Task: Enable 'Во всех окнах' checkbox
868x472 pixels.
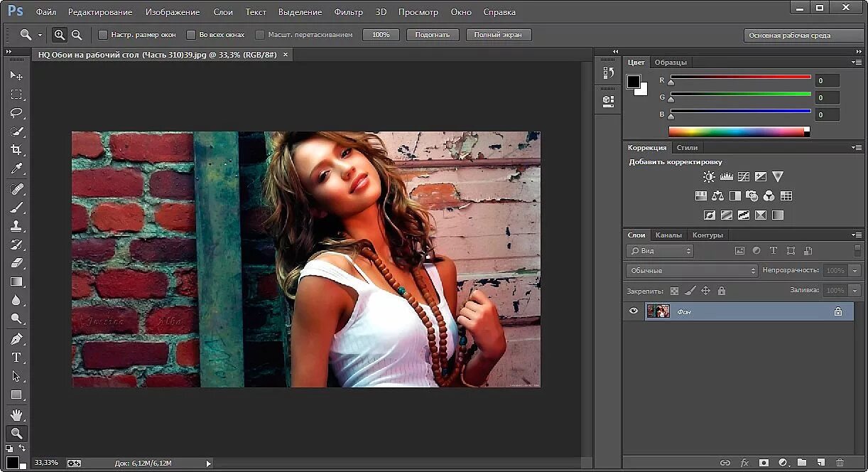Action: coord(191,34)
